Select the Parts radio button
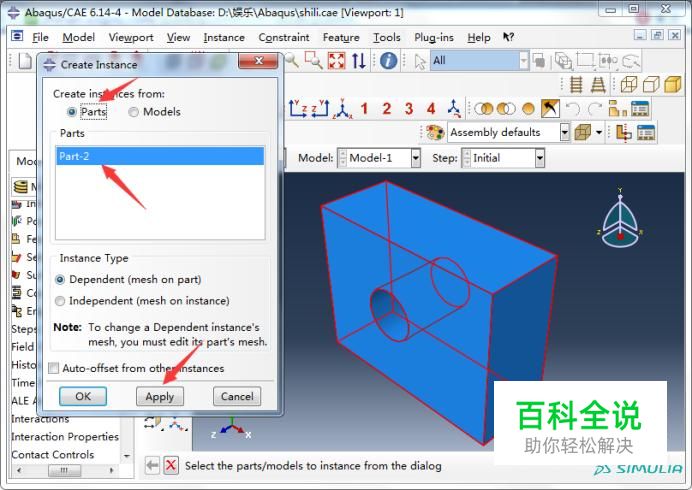This screenshot has width=692, height=490. tap(71, 112)
